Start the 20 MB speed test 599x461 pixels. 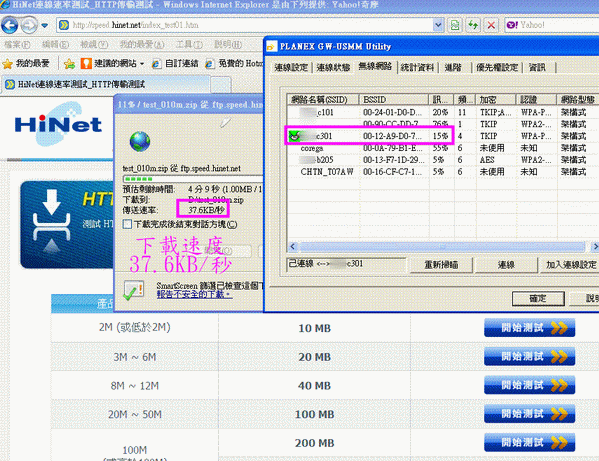(x=529, y=356)
